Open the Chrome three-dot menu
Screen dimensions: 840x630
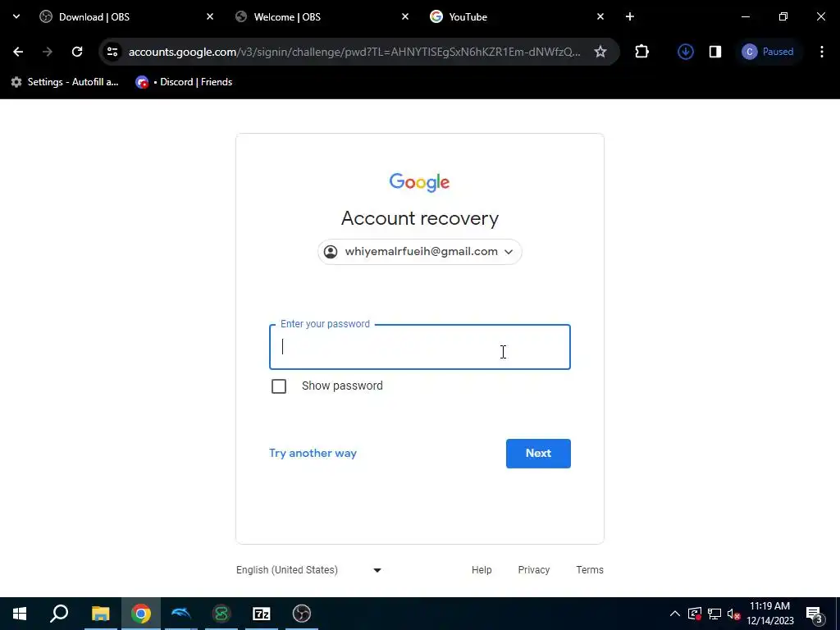tap(822, 52)
